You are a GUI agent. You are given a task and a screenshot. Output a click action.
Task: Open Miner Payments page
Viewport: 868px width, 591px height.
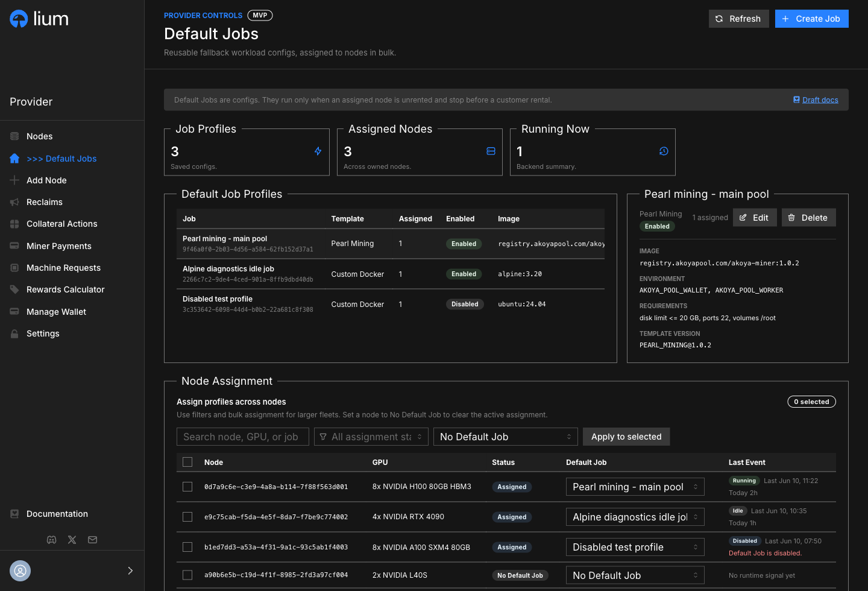(x=59, y=246)
